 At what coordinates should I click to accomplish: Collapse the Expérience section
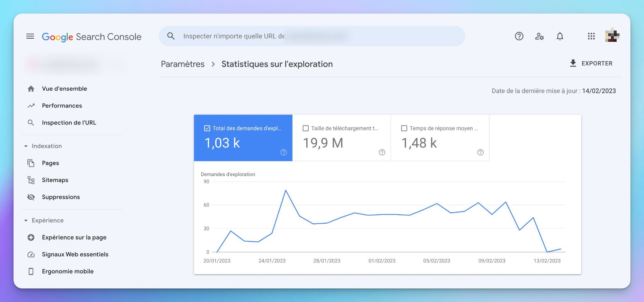click(26, 220)
